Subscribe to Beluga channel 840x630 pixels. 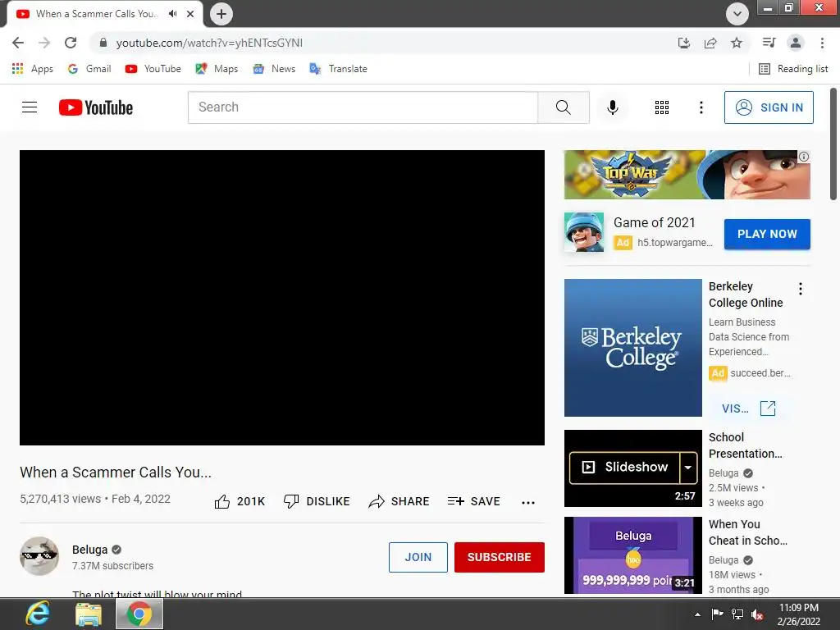500,557
